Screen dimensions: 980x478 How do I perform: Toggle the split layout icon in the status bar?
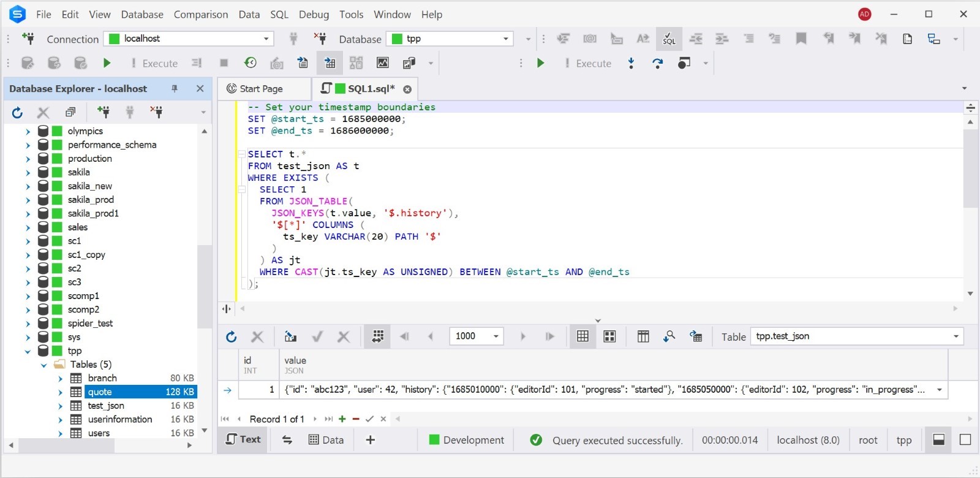[938, 439]
